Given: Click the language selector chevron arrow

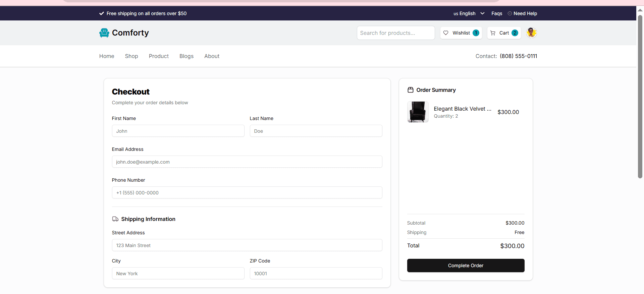Looking at the screenshot, I should coord(482,13).
